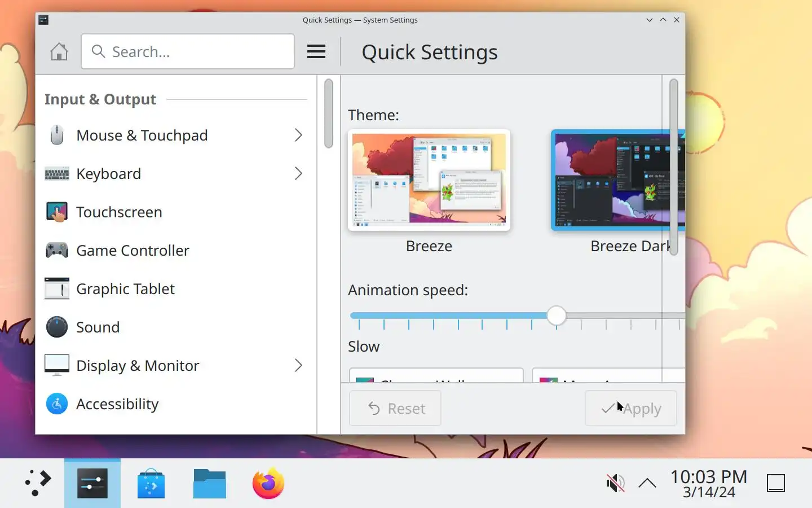Click the Mouse & Touchpad mouse icon

coord(56,135)
